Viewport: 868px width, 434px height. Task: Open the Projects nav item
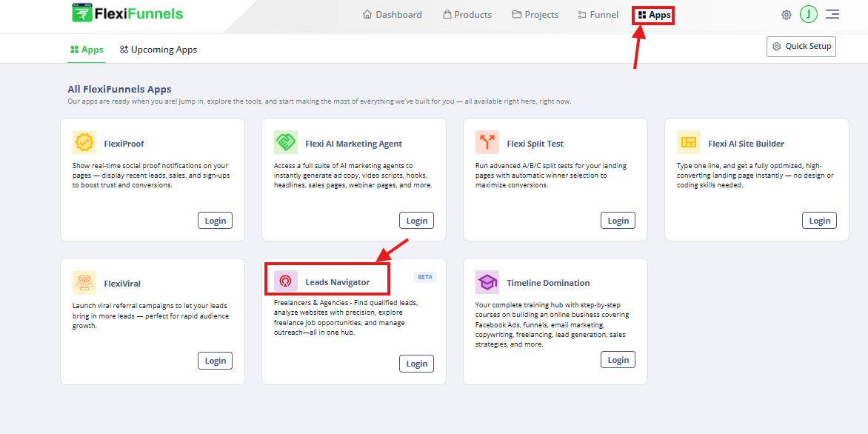(535, 14)
